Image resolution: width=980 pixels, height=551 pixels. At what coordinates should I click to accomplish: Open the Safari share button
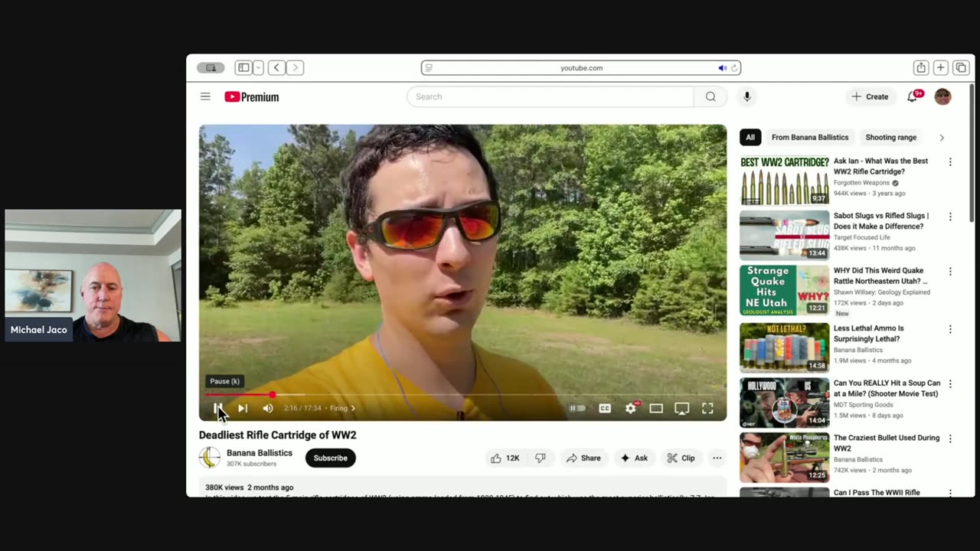pos(921,68)
